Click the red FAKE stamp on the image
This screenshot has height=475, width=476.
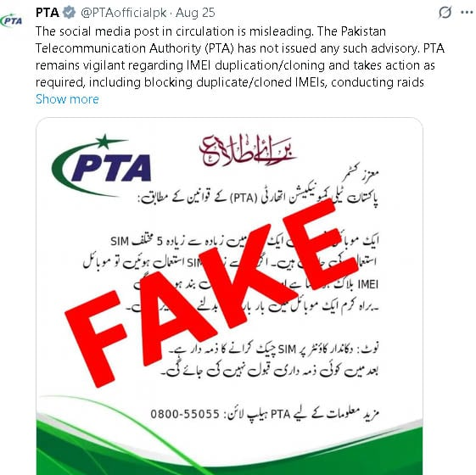pos(212,293)
